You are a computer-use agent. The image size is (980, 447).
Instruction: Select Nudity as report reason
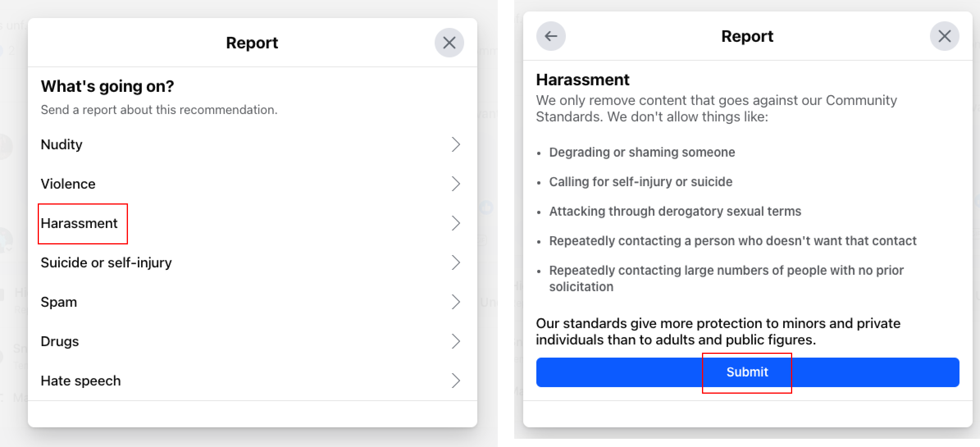(252, 144)
